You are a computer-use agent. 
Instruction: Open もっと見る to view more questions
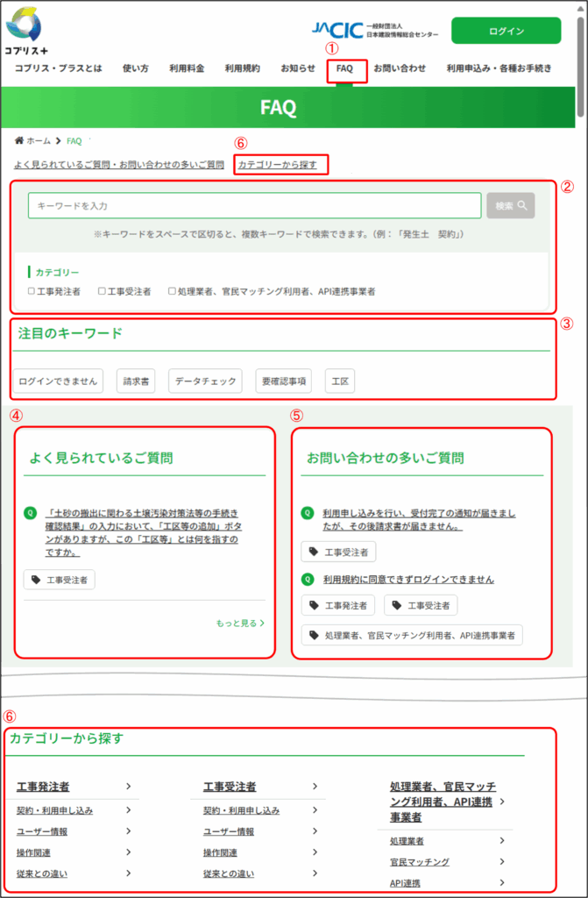click(240, 624)
